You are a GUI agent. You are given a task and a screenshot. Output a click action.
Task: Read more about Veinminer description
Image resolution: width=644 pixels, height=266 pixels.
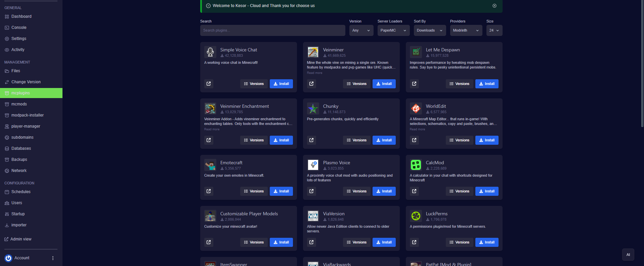(314, 73)
